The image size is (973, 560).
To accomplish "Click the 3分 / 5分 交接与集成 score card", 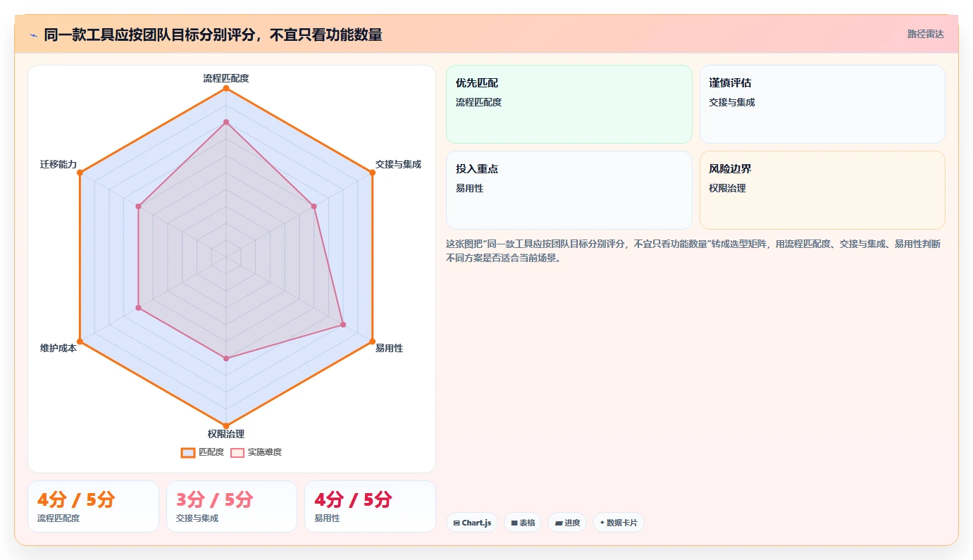I will click(x=232, y=506).
